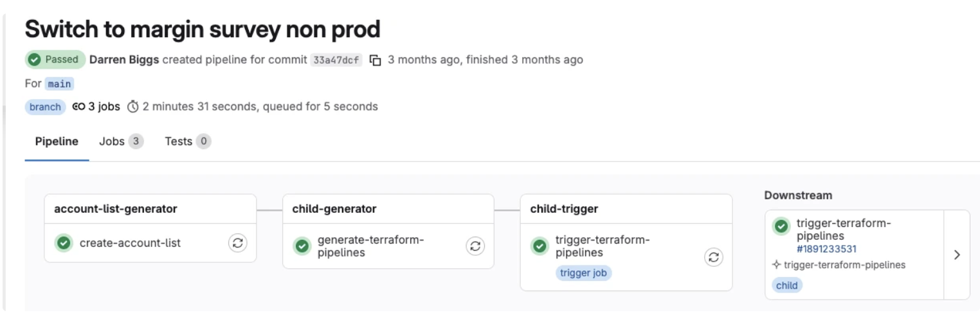Click the child badge label
Viewport: 980px width, 315px height.
click(x=786, y=285)
